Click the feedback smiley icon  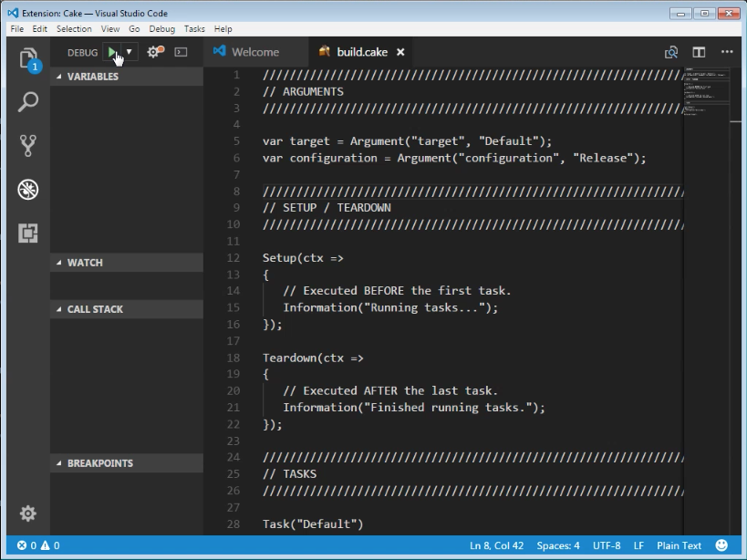(x=721, y=545)
